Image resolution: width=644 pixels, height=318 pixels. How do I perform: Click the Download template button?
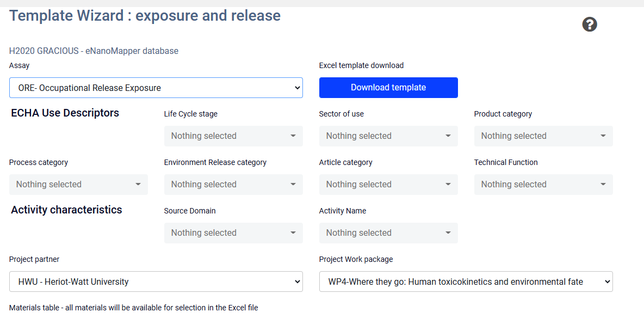pos(388,88)
